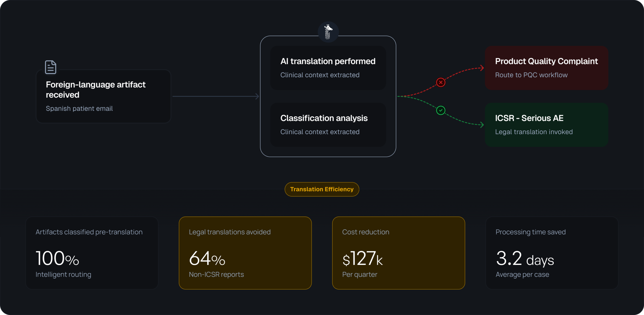Click the red arrowhead pointing to Product Quality Complaint
644x315 pixels.
(x=482, y=68)
